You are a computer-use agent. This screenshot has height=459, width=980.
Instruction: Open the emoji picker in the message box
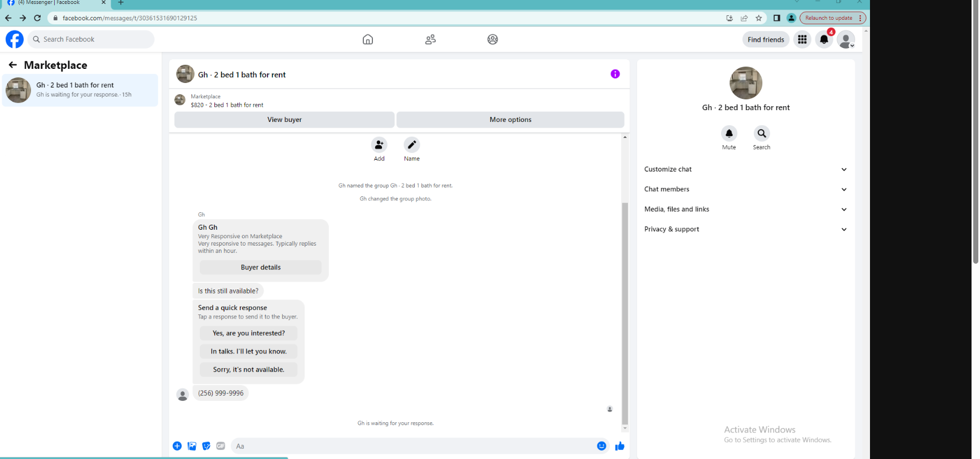pyautogui.click(x=601, y=446)
